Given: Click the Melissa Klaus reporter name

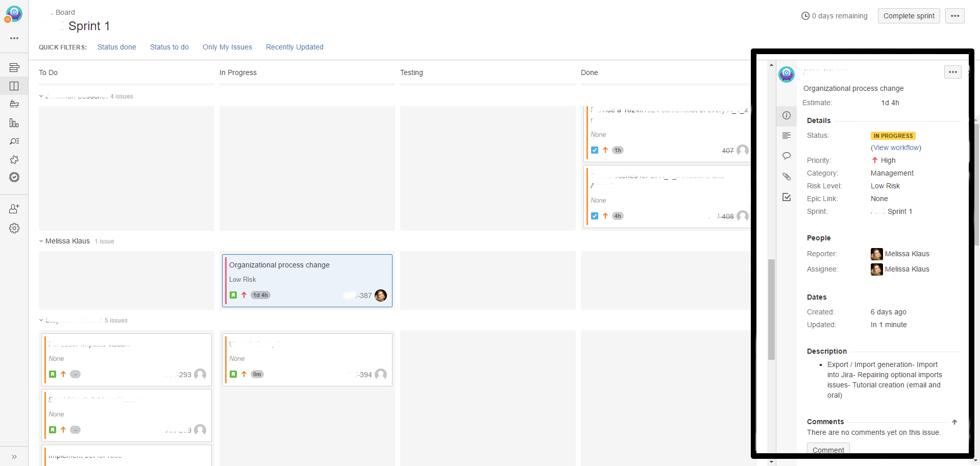Looking at the screenshot, I should 907,254.
